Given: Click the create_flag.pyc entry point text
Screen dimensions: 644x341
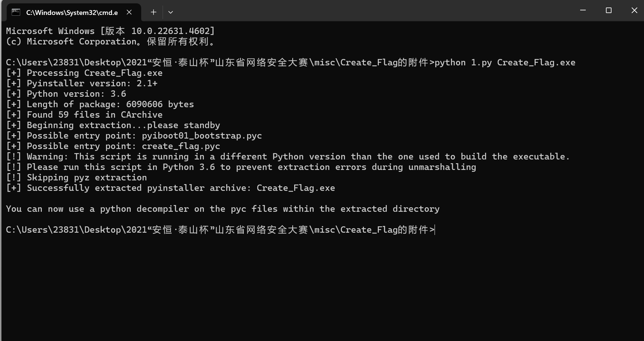Looking at the screenshot, I should click(x=181, y=146).
